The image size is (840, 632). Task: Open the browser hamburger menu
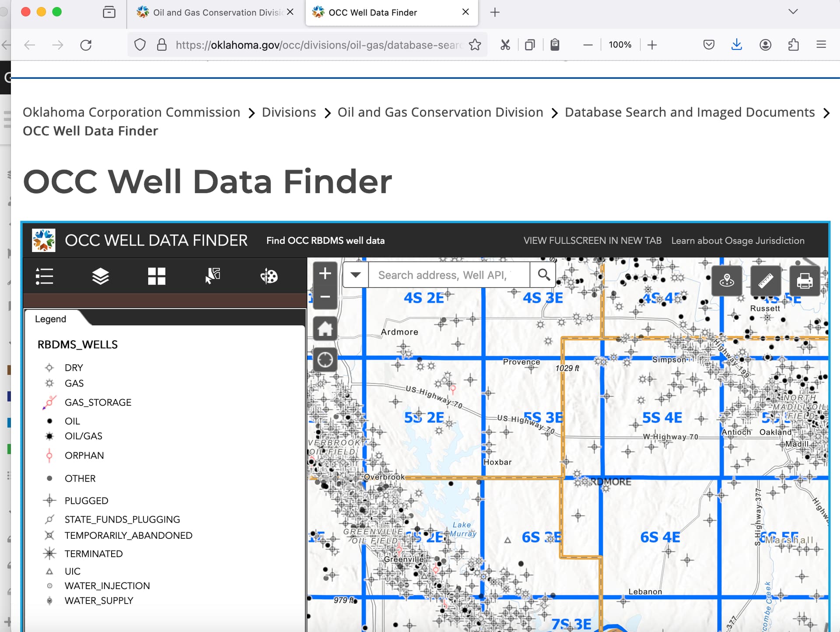[821, 45]
